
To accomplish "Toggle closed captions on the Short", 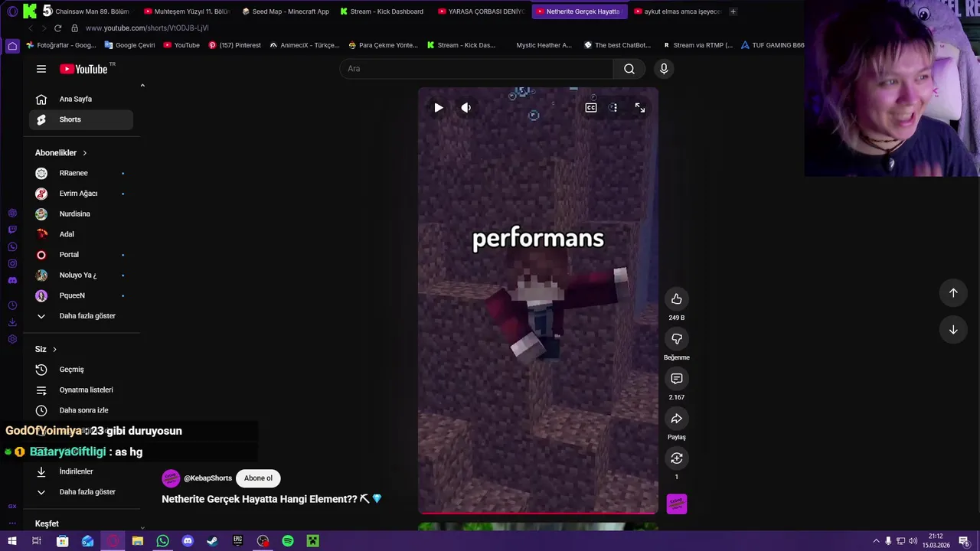I will (591, 108).
